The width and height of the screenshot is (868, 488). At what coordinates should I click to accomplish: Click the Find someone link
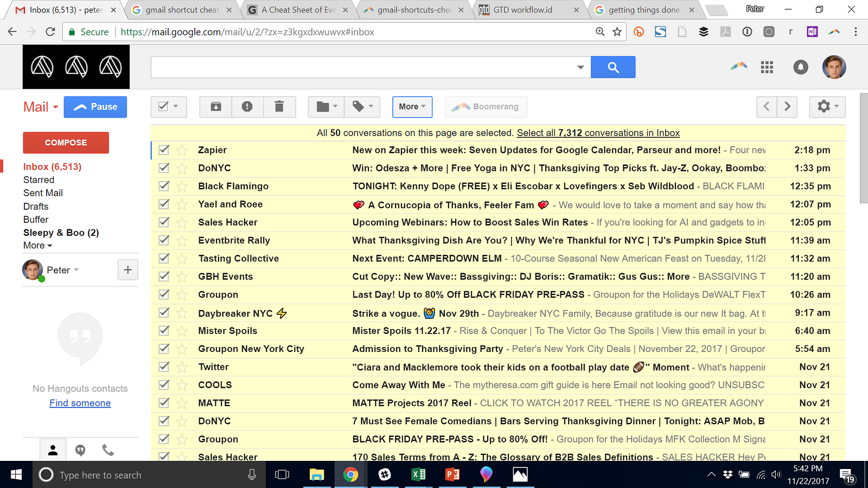tap(80, 403)
